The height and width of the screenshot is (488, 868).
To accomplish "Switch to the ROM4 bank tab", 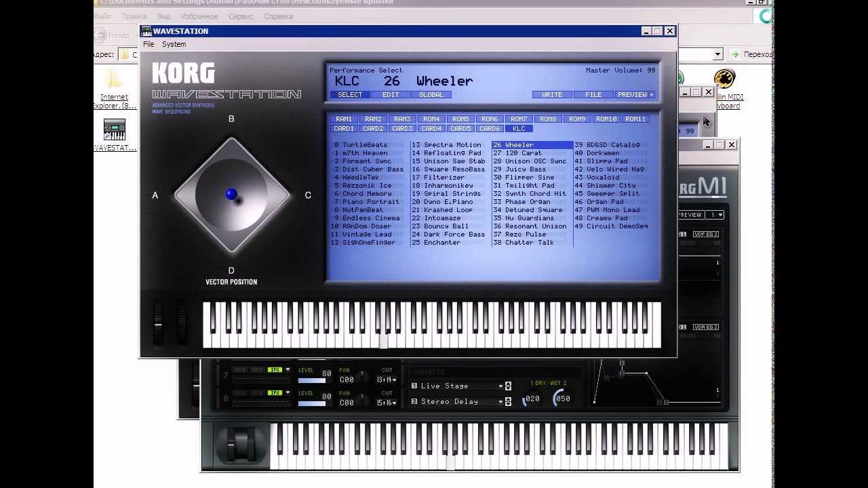I will (431, 119).
